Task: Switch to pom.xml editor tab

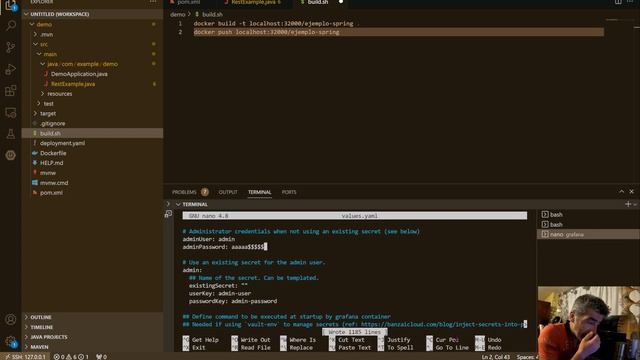Action: 188,2
